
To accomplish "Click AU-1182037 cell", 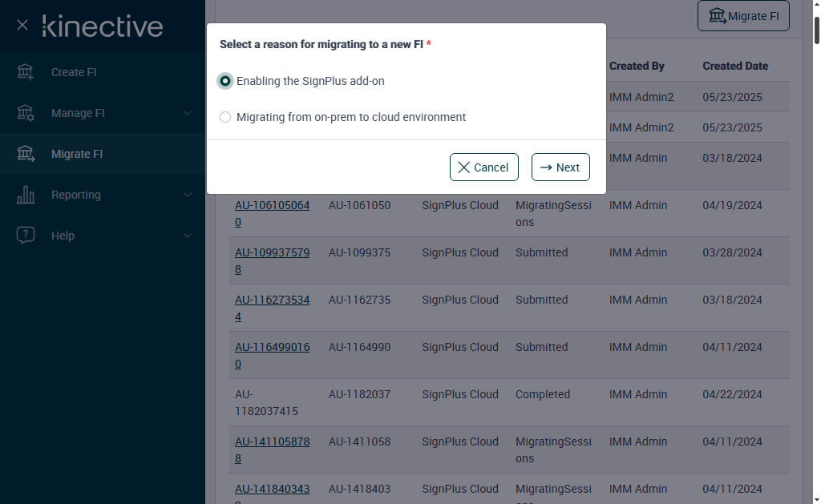I will 359,394.
